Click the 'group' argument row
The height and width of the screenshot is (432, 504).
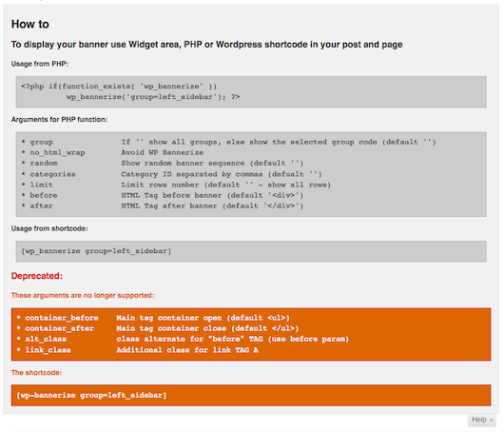pos(228,142)
